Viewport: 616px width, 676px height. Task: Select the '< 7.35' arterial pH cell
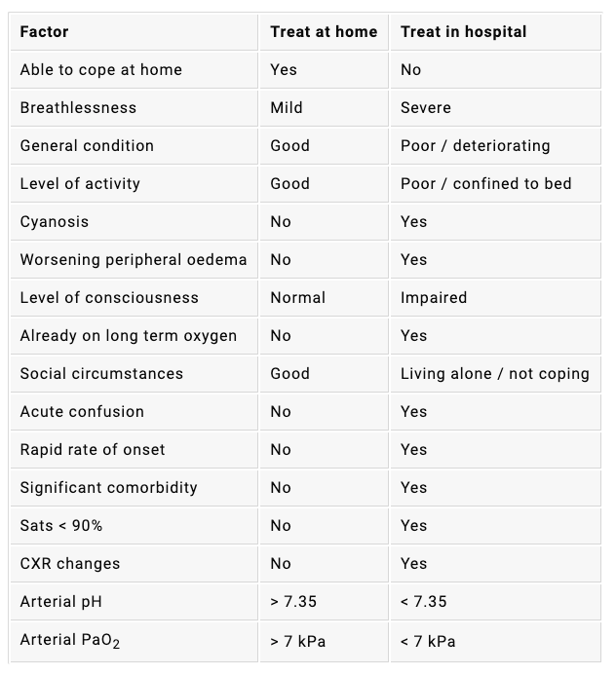423,602
